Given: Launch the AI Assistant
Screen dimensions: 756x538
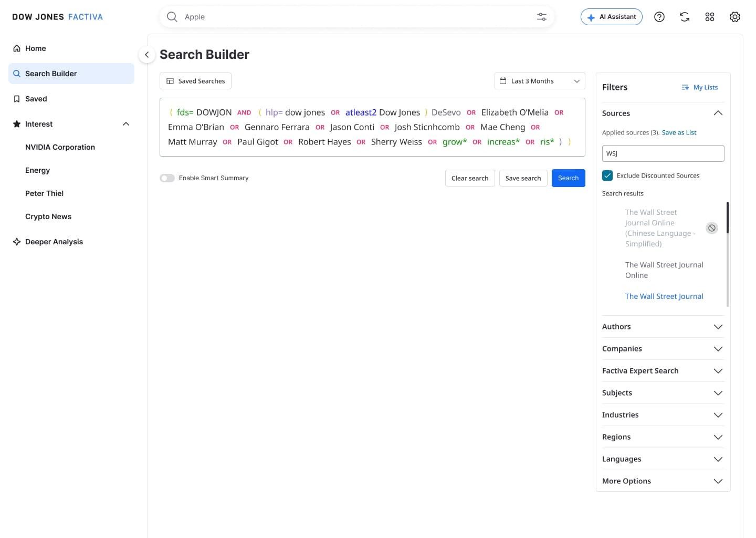Looking at the screenshot, I should [611, 17].
